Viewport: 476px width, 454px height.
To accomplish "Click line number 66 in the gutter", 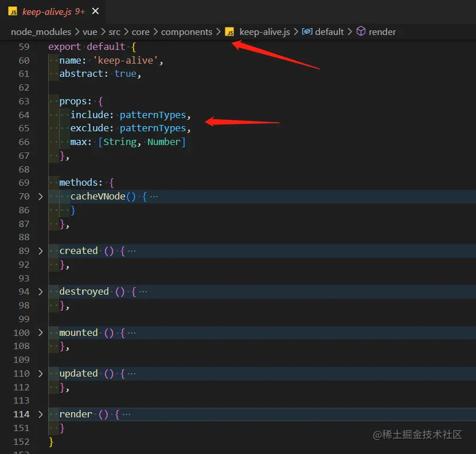I will 24,142.
